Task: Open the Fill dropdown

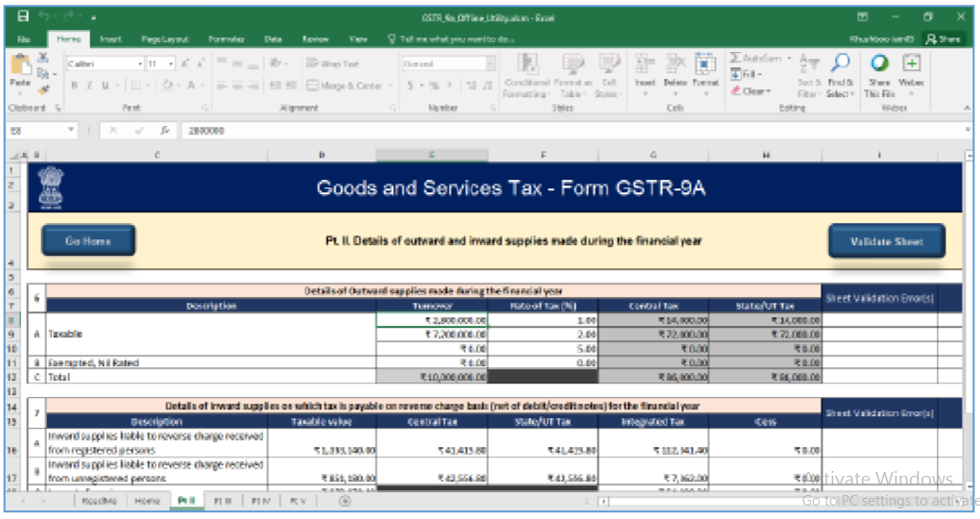Action: click(x=747, y=74)
